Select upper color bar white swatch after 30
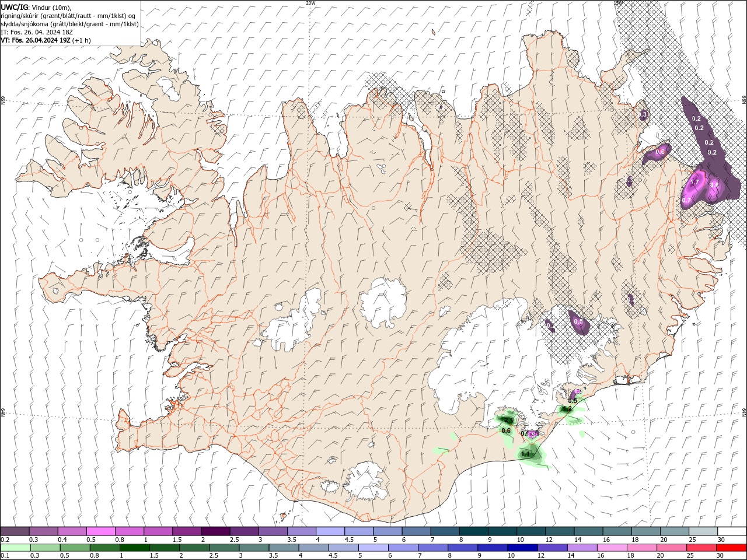Viewport: 747px width, 560px height. click(732, 531)
